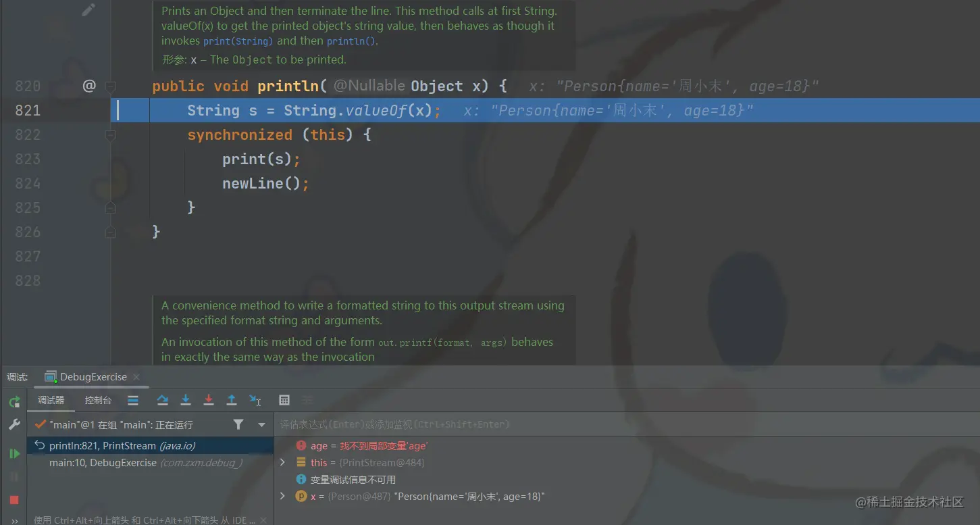Click line number 823 in the gutter
The height and width of the screenshot is (525, 980).
[28, 159]
